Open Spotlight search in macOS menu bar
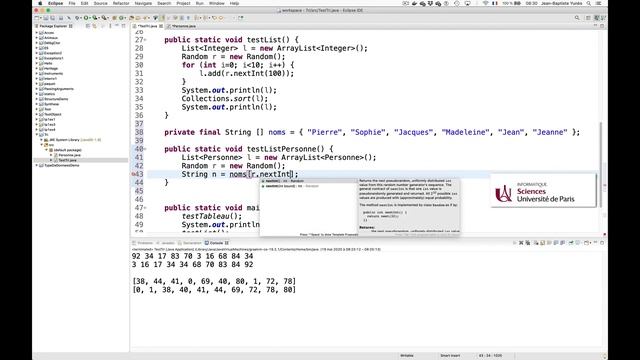This screenshot has width=640, height=360. coord(589,3)
